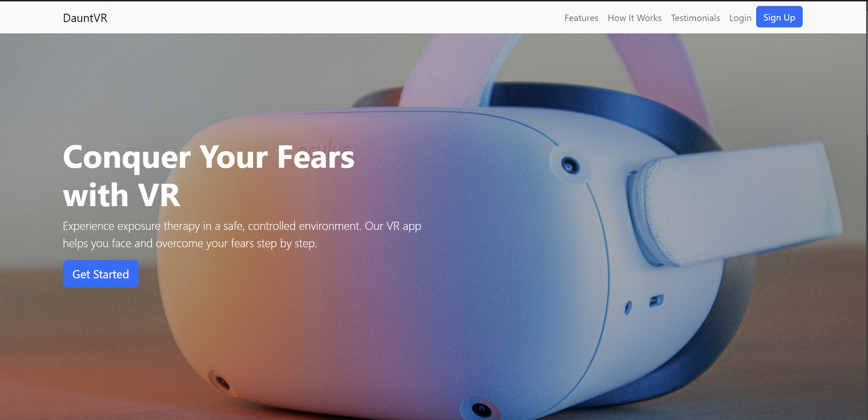Open the DauntVR brand home link
The height and width of the screenshot is (420, 868).
pos(85,18)
